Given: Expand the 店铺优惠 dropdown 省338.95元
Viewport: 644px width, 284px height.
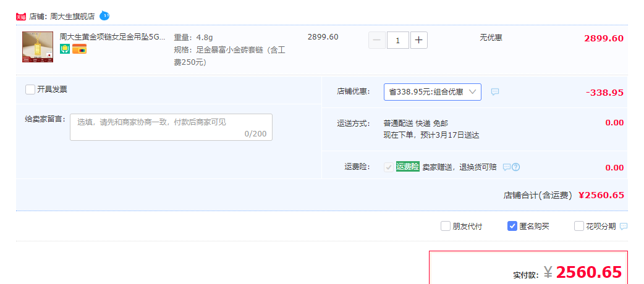Looking at the screenshot, I should 433,92.
